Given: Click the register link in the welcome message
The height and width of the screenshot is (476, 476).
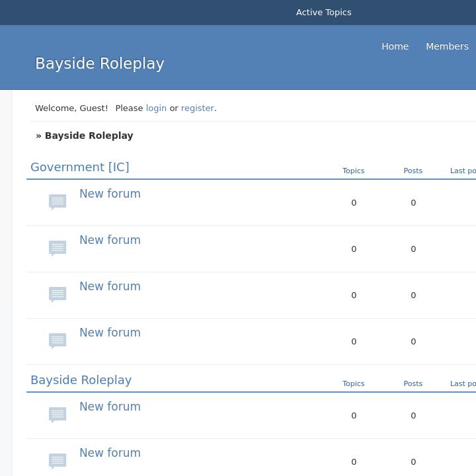Looking at the screenshot, I should (198, 108).
